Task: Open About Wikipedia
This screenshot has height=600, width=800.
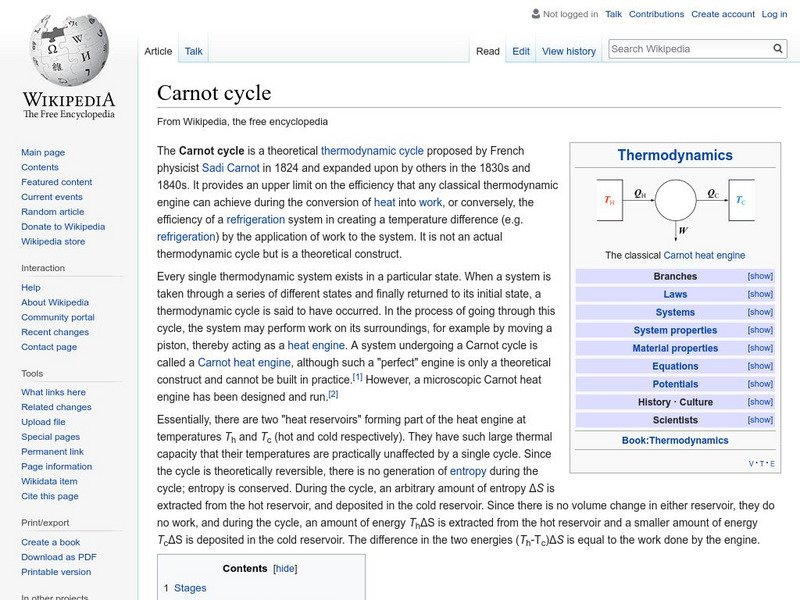Action: pyautogui.click(x=55, y=302)
